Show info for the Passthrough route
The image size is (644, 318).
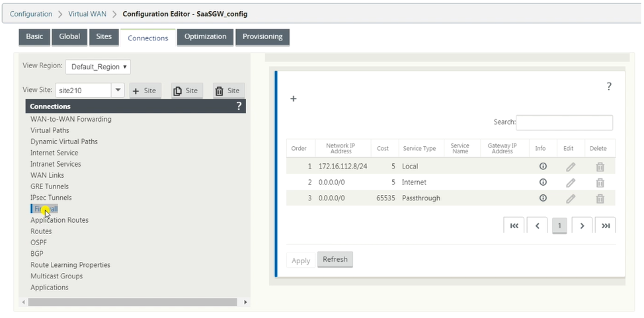coord(543,198)
